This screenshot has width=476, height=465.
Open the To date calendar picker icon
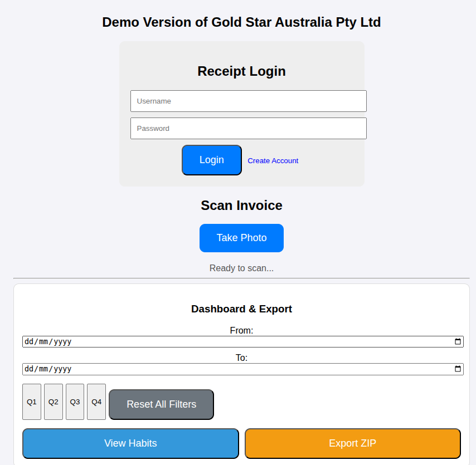[x=458, y=369]
